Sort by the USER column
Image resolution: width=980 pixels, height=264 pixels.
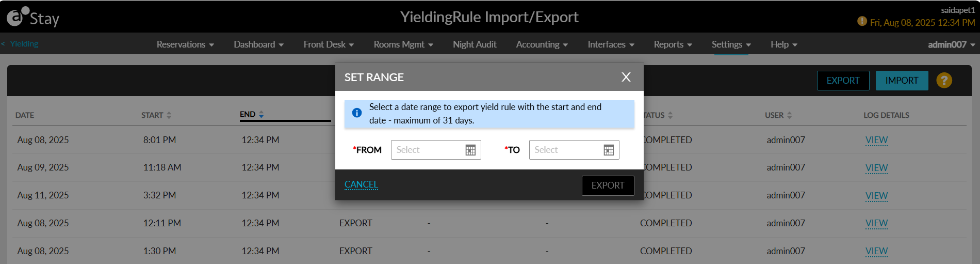tap(789, 115)
